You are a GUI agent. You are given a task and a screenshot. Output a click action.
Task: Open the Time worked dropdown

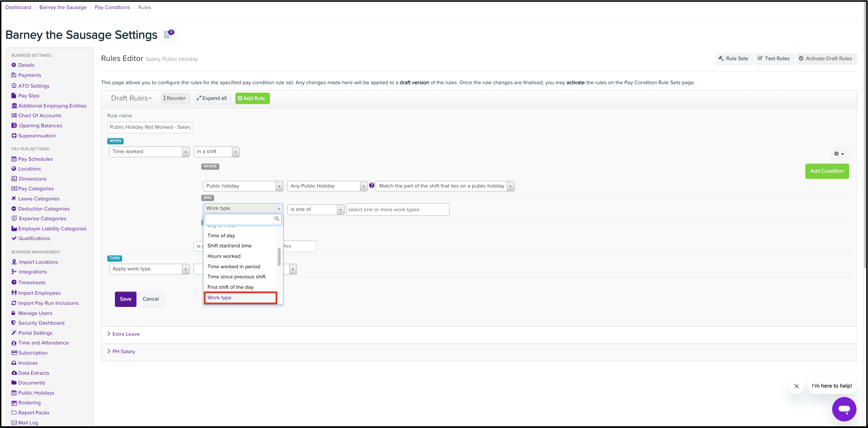click(149, 152)
